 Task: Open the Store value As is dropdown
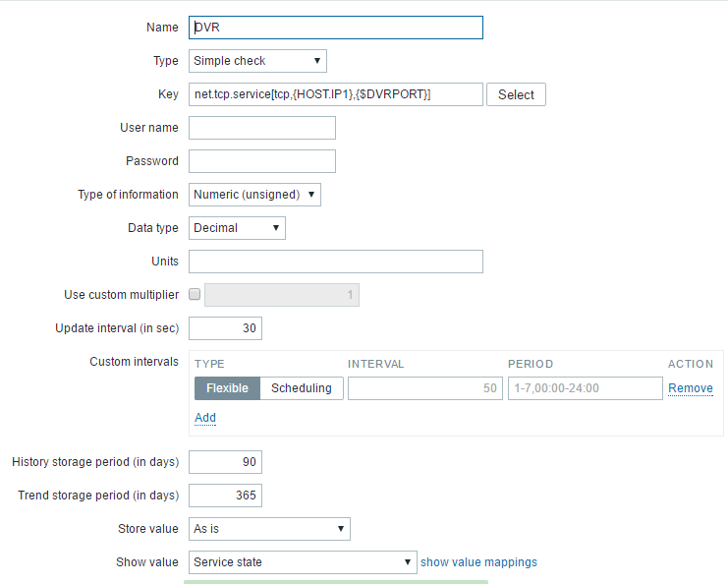coord(269,529)
